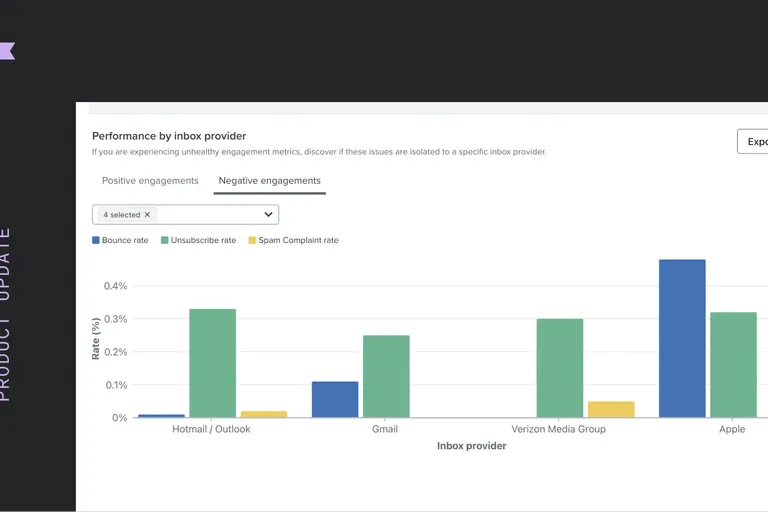This screenshot has width=768, height=512.
Task: Clear the 4 selected filter chip
Action: 147,215
